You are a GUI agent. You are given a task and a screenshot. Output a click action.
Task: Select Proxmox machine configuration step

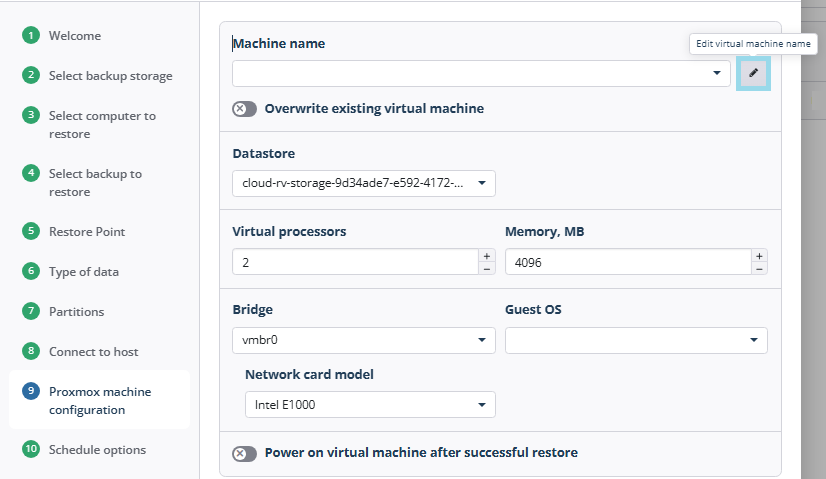pos(100,401)
